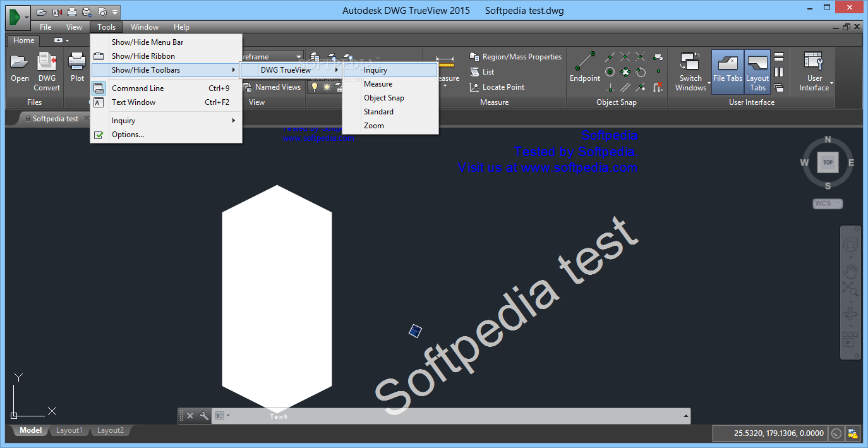Viewport: 868px width, 448px height.
Task: Click SteeringWheels icon in navigation bar
Action: tap(851, 244)
